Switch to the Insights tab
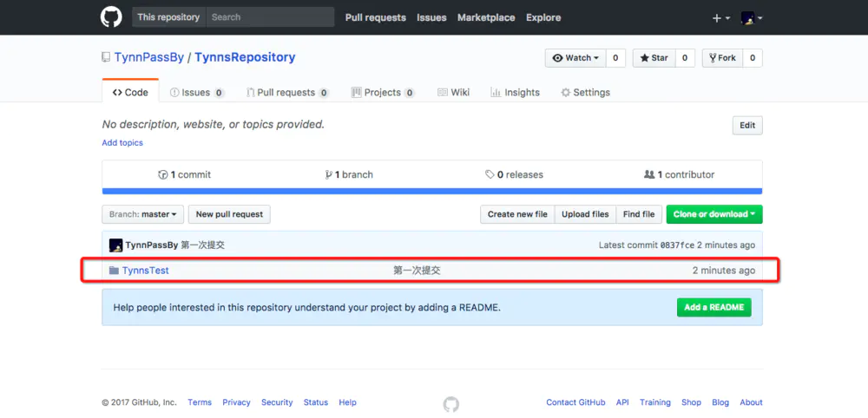Screen dimensions: 868x418 515,92
